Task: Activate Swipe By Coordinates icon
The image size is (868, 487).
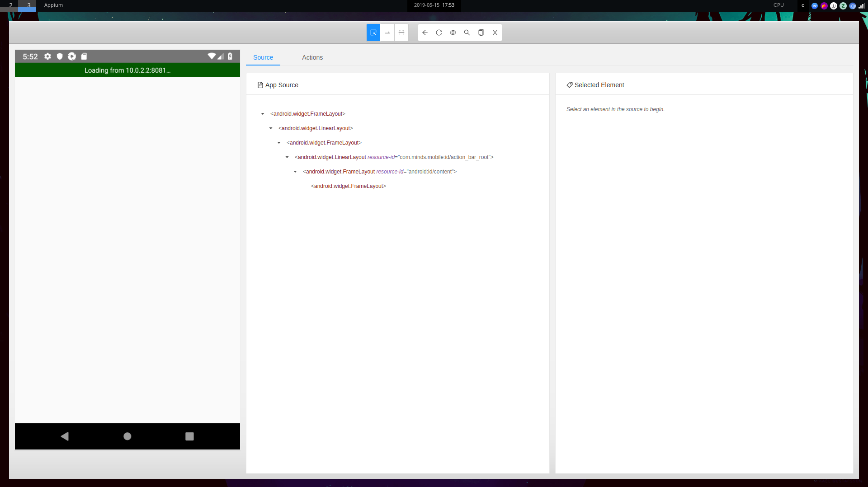Action: (387, 33)
